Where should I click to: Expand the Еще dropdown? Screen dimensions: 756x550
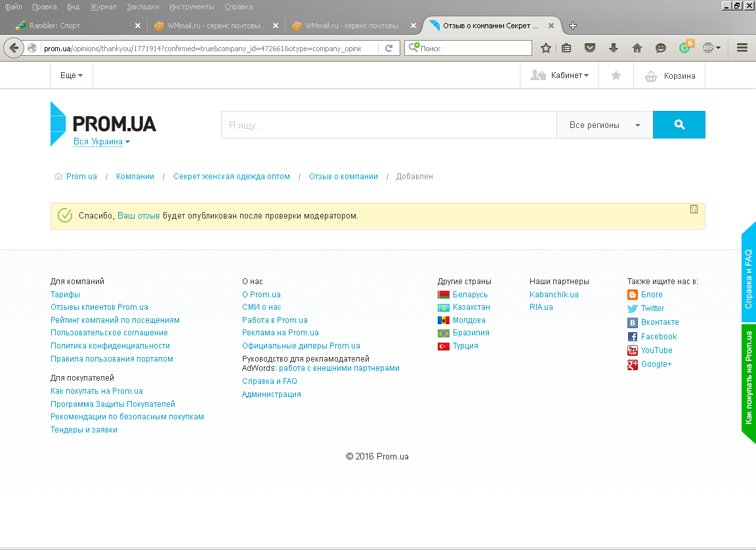[x=72, y=75]
